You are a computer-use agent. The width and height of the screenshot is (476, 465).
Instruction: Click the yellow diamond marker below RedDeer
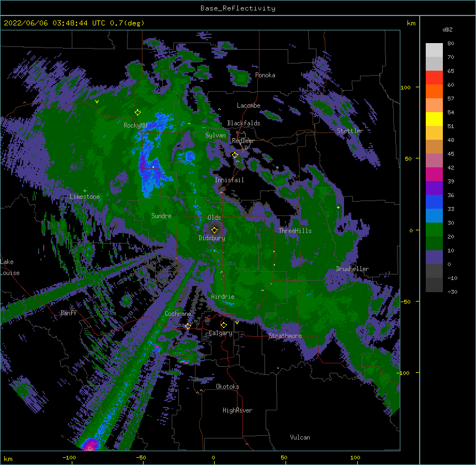tap(235, 155)
